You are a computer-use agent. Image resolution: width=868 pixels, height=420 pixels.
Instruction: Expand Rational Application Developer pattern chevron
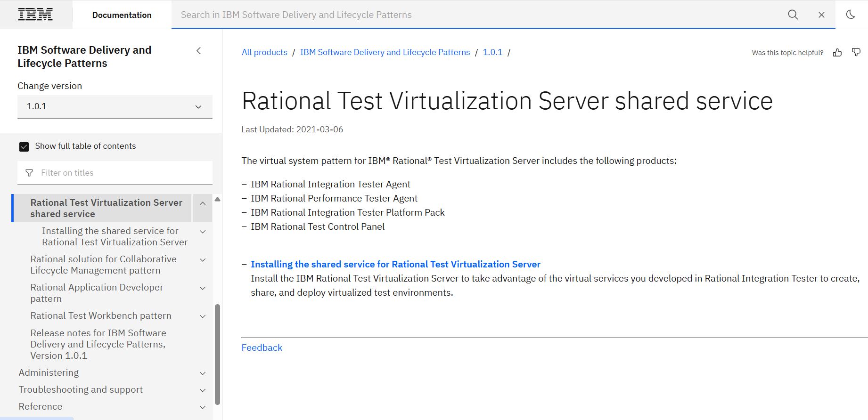click(x=203, y=288)
